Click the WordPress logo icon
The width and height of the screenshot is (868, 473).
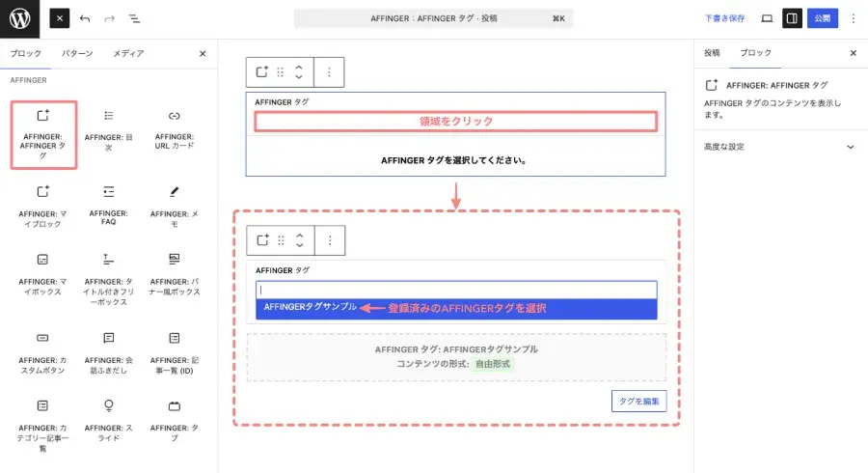pos(20,19)
